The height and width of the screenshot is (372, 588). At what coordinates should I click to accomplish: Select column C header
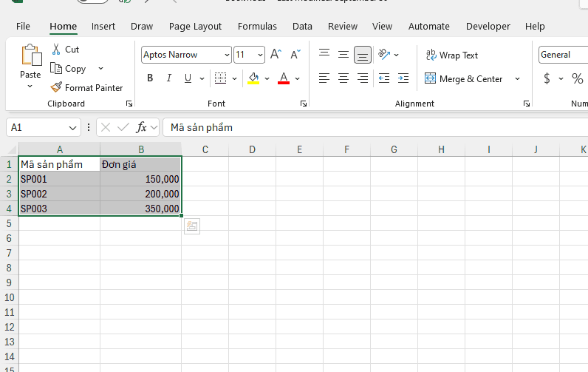205,149
